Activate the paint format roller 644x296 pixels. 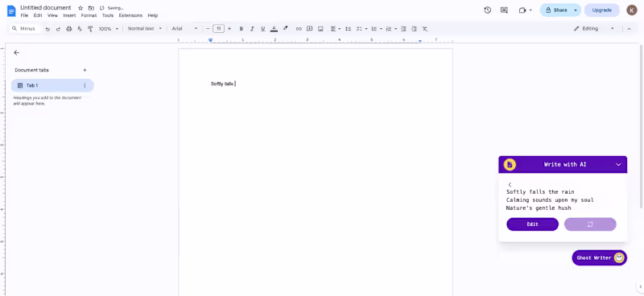point(90,29)
